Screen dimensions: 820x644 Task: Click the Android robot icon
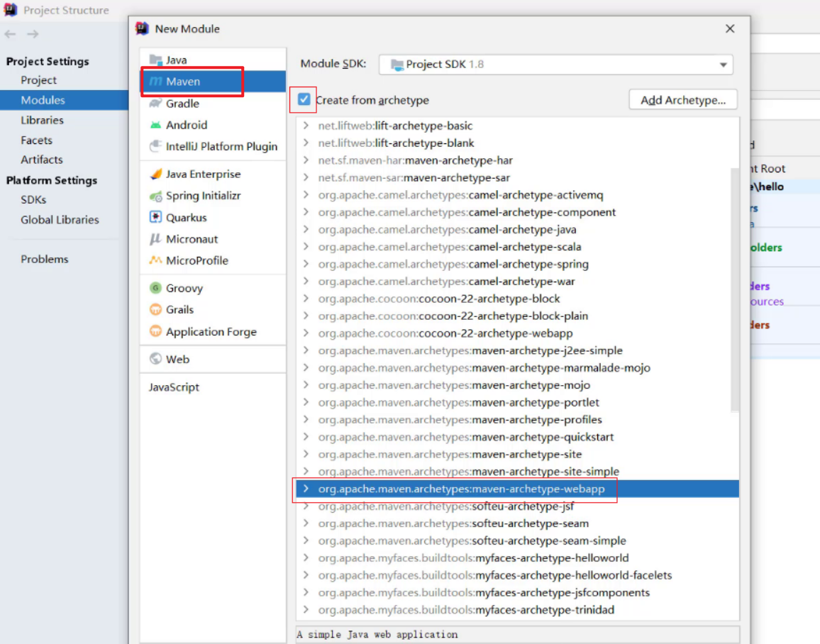pyautogui.click(x=155, y=125)
